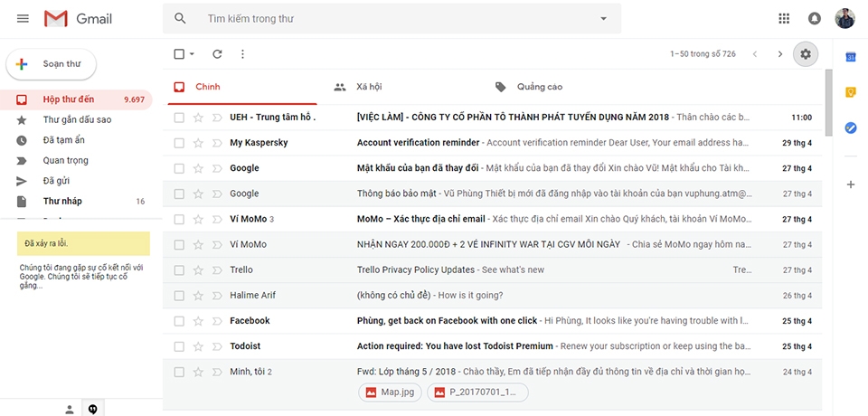
Task: Open the Account verification reminder email
Action: pyautogui.click(x=493, y=143)
